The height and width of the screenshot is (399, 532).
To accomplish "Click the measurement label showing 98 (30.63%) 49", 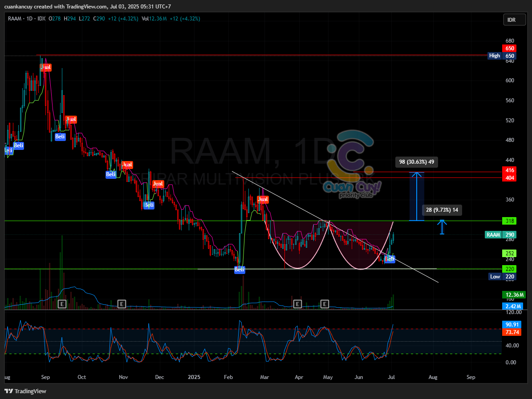I will [416, 162].
